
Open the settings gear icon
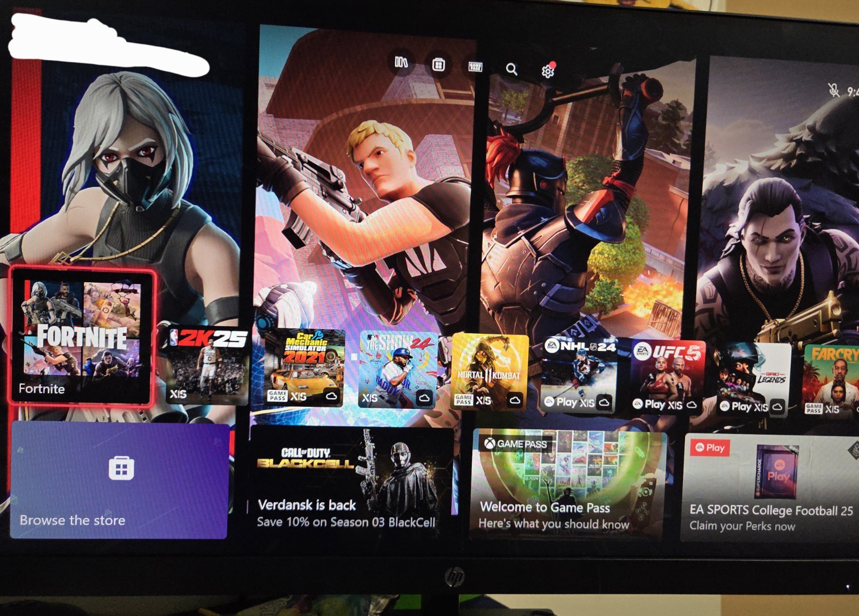point(548,71)
